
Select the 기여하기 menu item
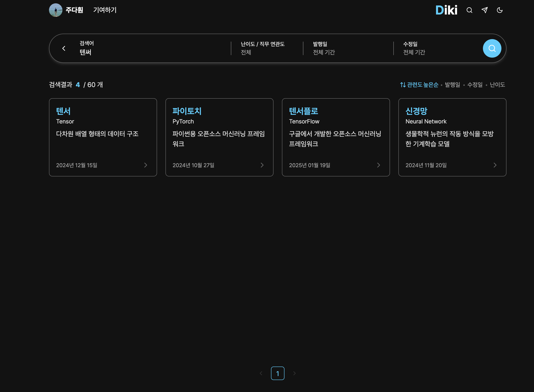tap(105, 10)
